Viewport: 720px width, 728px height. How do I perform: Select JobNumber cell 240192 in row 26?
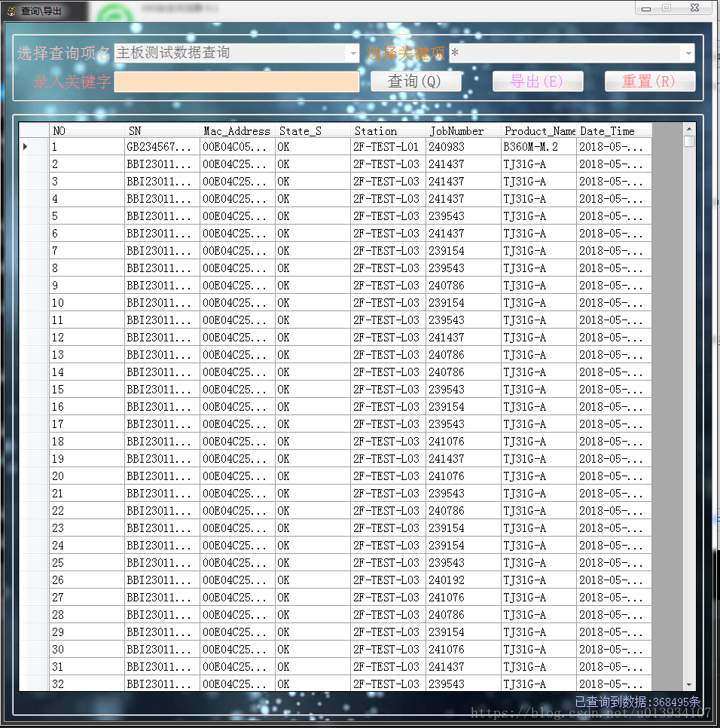(x=463, y=580)
